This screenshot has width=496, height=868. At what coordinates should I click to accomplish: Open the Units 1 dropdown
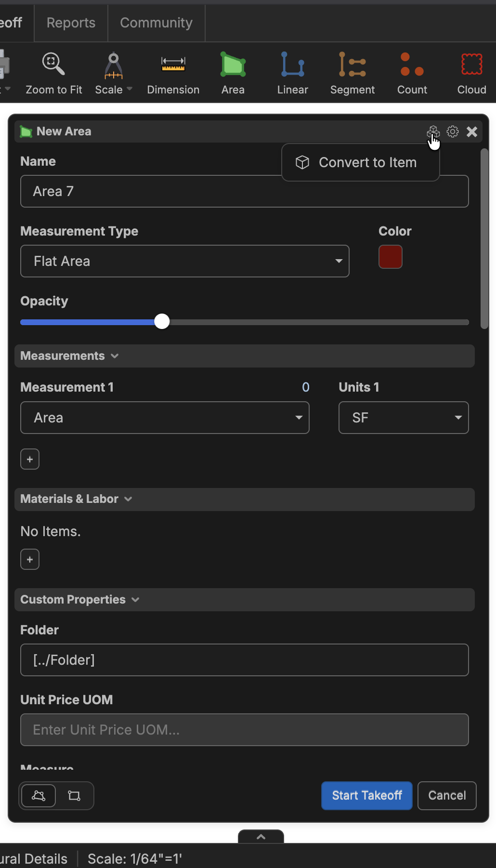click(403, 418)
